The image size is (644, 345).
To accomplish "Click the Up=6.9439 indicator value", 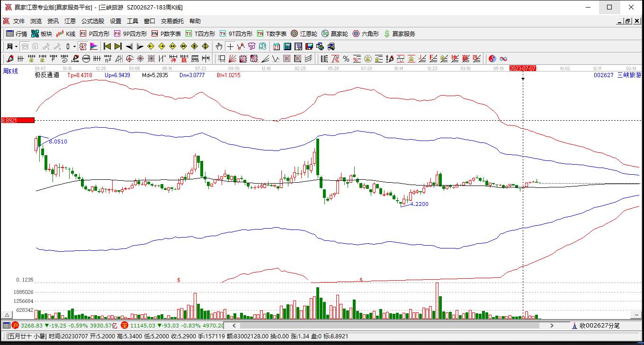I will pos(117,75).
